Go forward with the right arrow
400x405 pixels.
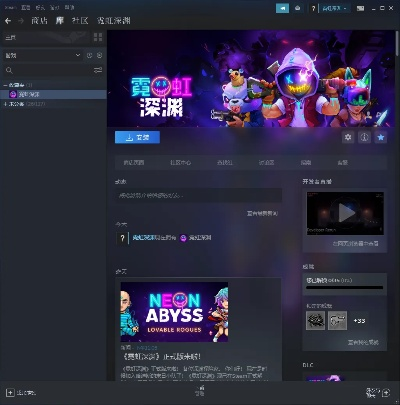21,21
